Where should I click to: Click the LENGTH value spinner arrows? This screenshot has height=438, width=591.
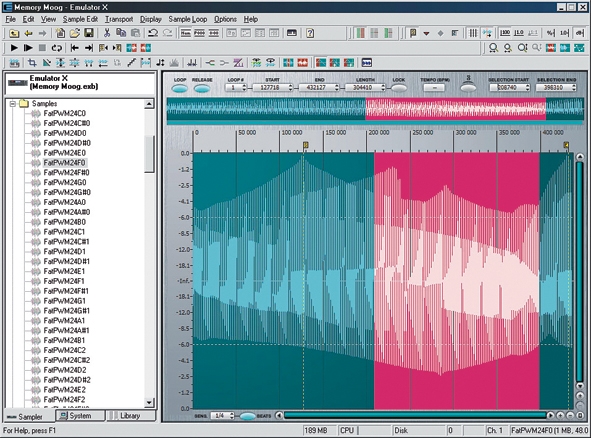[383, 87]
